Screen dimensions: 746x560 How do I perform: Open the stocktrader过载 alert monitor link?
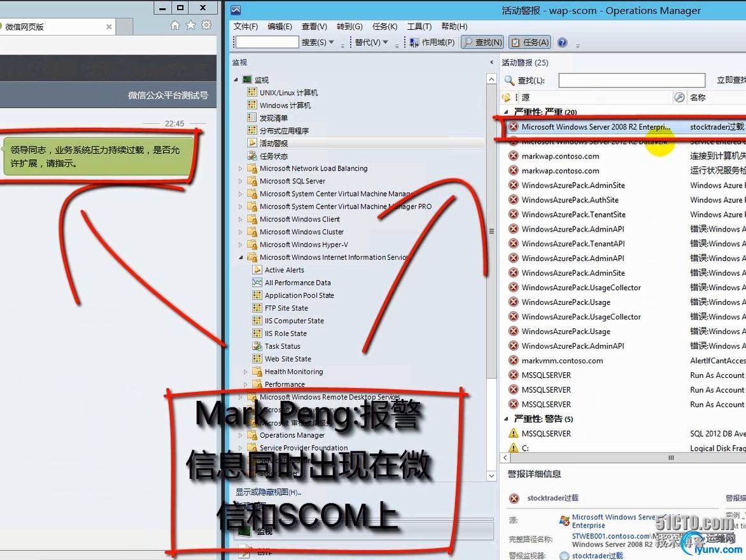pos(597,556)
